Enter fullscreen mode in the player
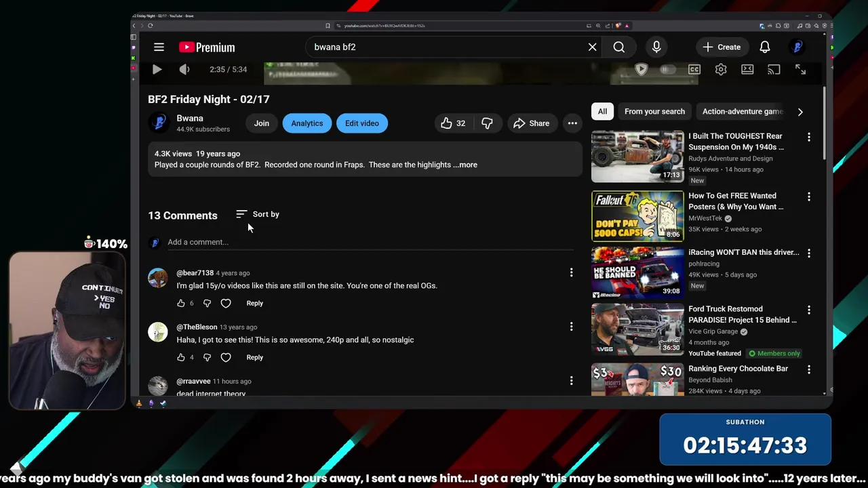This screenshot has height=488, width=868. click(800, 69)
